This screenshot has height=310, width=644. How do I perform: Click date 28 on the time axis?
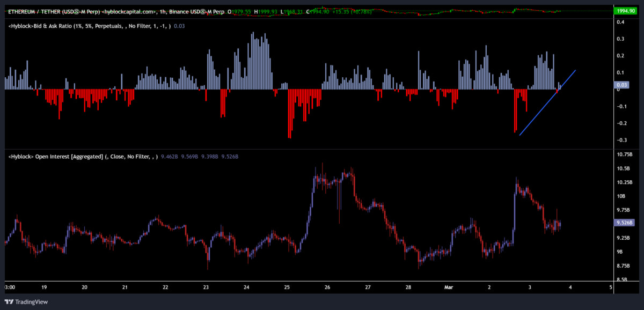click(x=408, y=287)
